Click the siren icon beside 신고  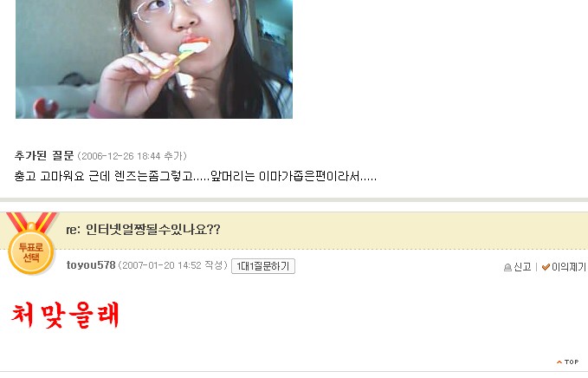click(507, 267)
